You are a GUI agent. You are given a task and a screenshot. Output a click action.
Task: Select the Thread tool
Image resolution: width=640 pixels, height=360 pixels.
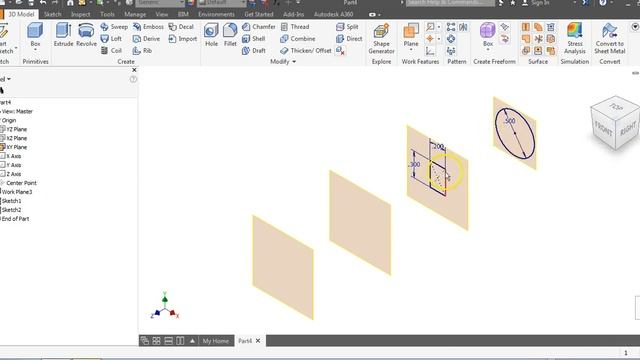click(x=295, y=27)
